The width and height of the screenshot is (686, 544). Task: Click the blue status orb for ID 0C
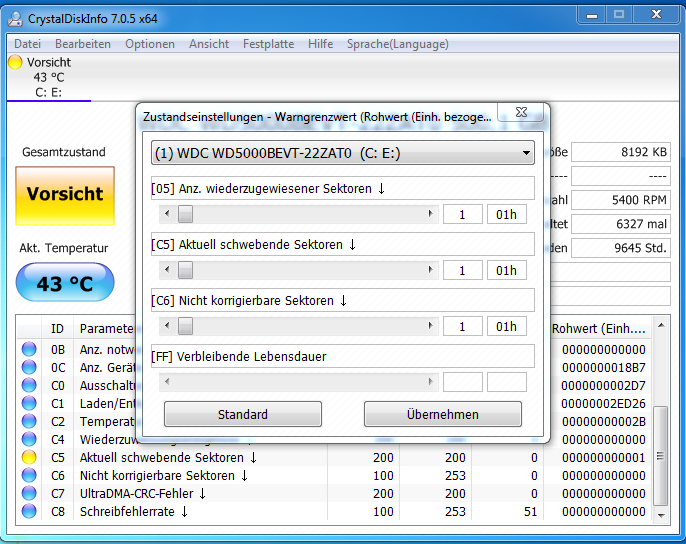tap(29, 367)
